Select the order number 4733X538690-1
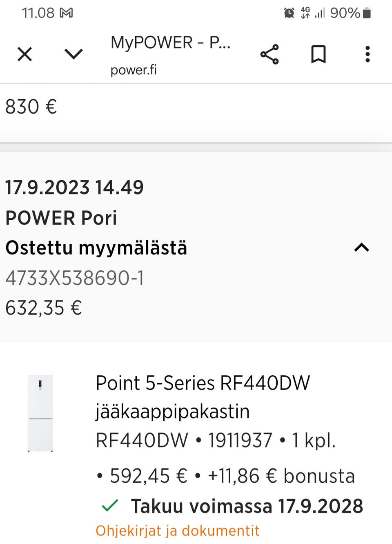The image size is (392, 544). click(x=75, y=278)
